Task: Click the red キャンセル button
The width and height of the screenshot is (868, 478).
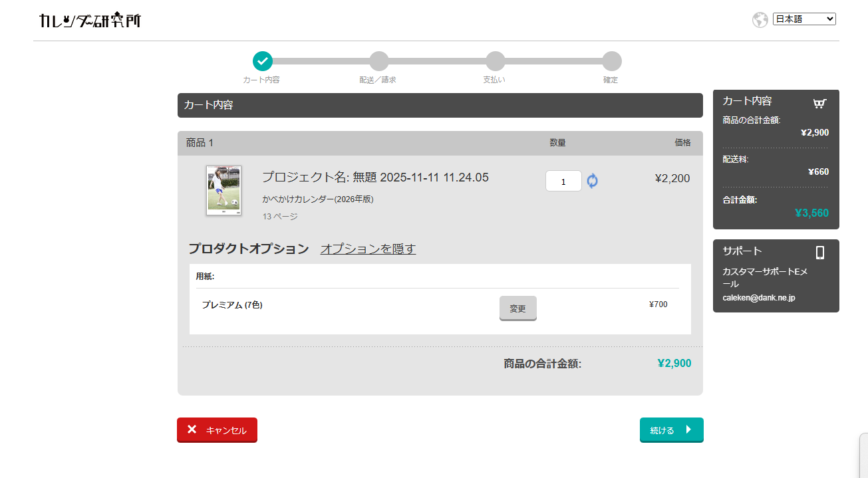Action: [217, 430]
